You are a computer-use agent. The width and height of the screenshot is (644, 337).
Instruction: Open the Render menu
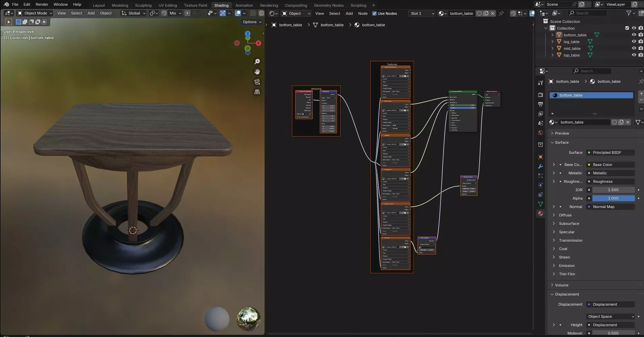(42, 4)
